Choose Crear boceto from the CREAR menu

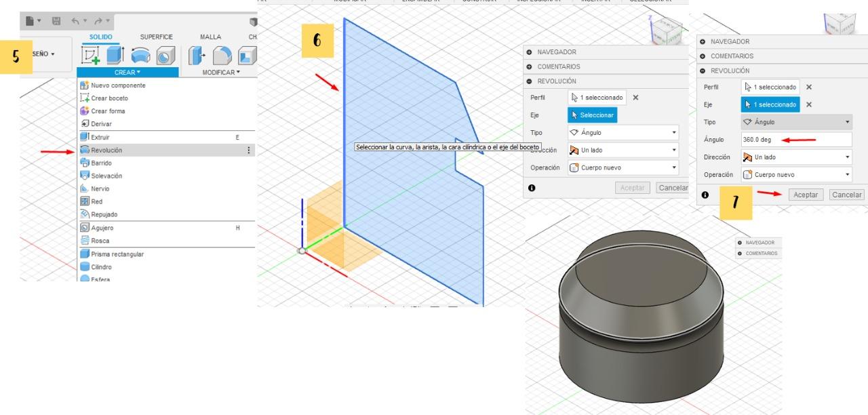pyautogui.click(x=166, y=98)
